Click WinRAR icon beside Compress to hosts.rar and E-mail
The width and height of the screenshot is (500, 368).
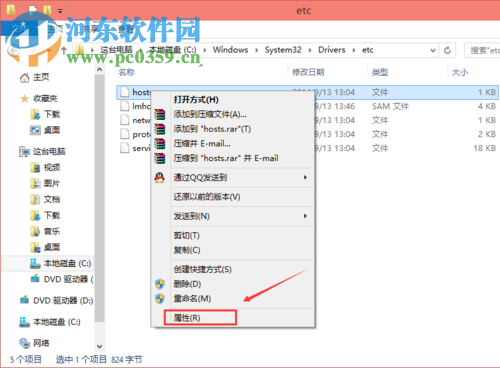pyautogui.click(x=160, y=158)
